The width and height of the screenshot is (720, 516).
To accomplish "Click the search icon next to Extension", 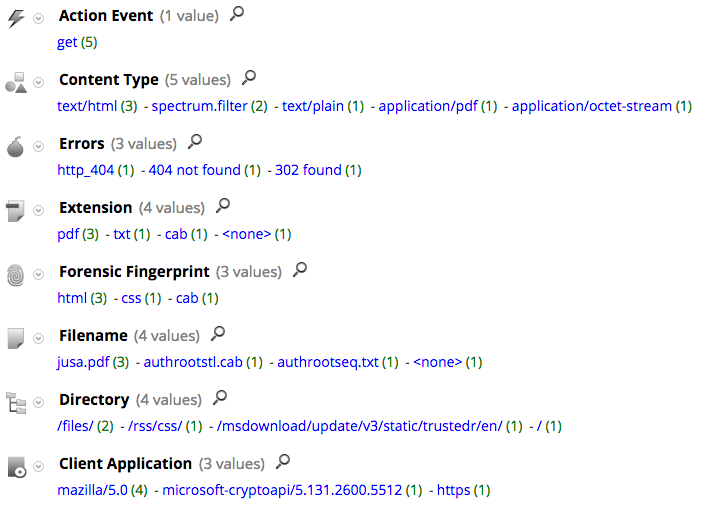I will click(223, 206).
